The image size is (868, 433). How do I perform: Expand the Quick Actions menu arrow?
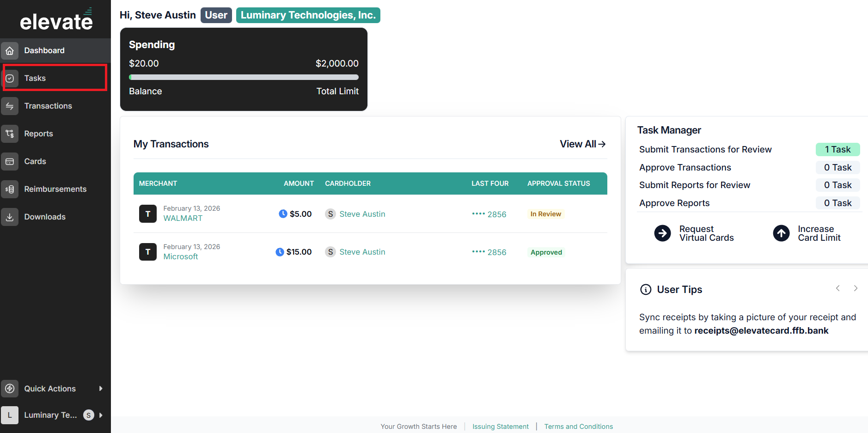pyautogui.click(x=101, y=389)
